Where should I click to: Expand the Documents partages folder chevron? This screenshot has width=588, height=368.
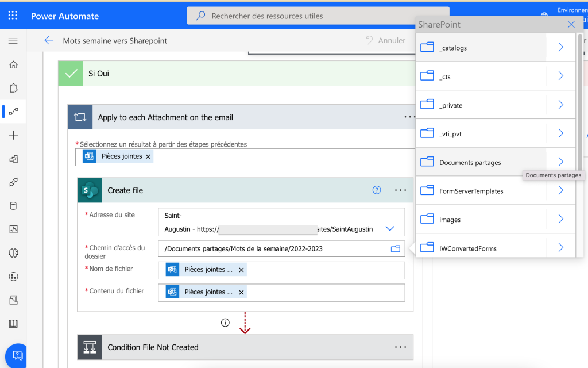(x=560, y=162)
